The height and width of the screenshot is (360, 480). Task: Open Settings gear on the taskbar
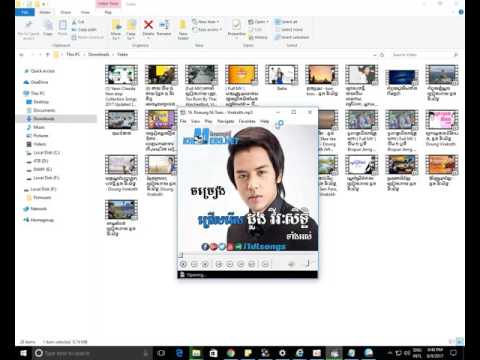click(x=282, y=353)
